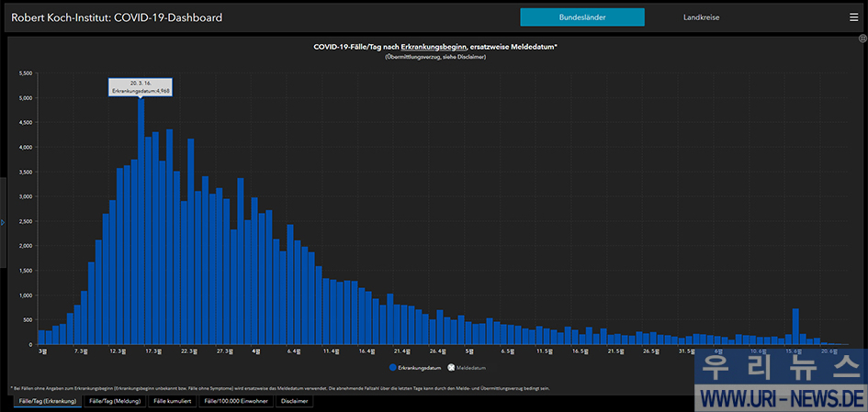Click the 1,000 y-axis label
Viewport: 868px width, 412px height.
[x=26, y=295]
